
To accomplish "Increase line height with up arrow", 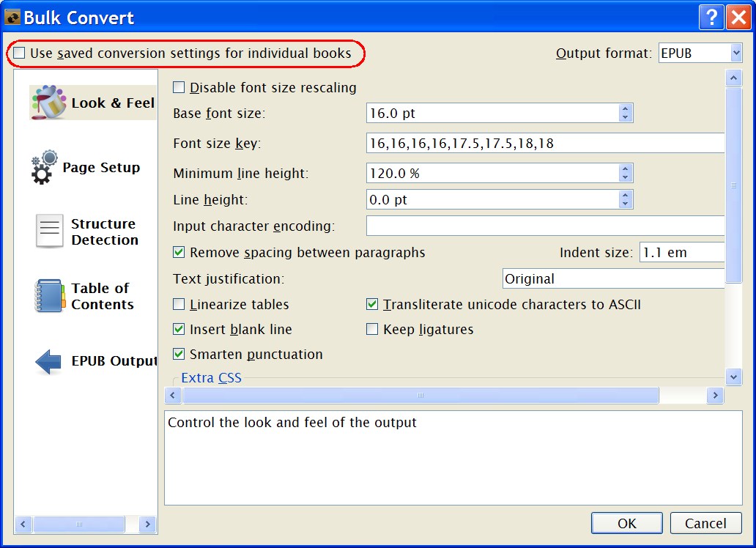I will click(625, 196).
